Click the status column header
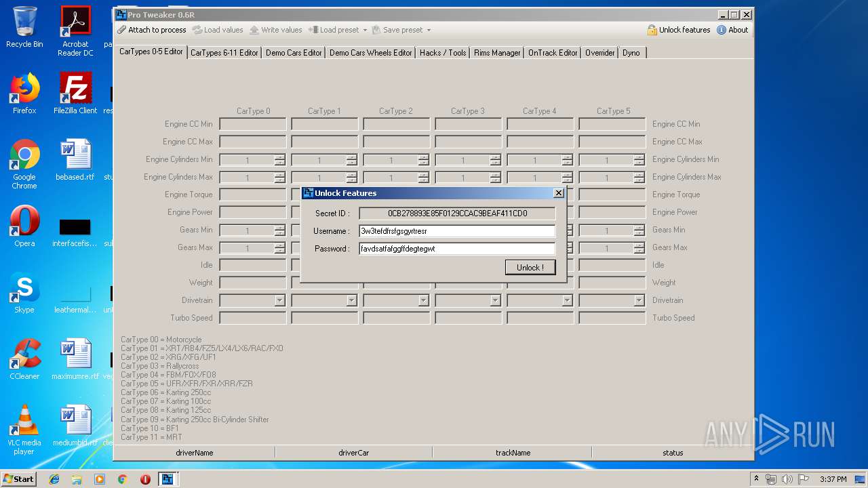The height and width of the screenshot is (488, 868). coord(673,453)
